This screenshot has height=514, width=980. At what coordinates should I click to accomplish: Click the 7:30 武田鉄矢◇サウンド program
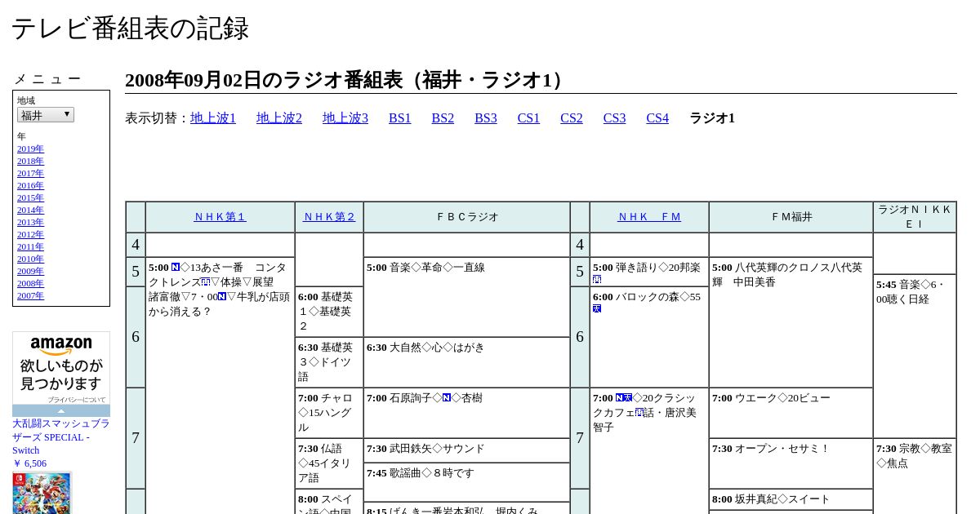pos(466,450)
